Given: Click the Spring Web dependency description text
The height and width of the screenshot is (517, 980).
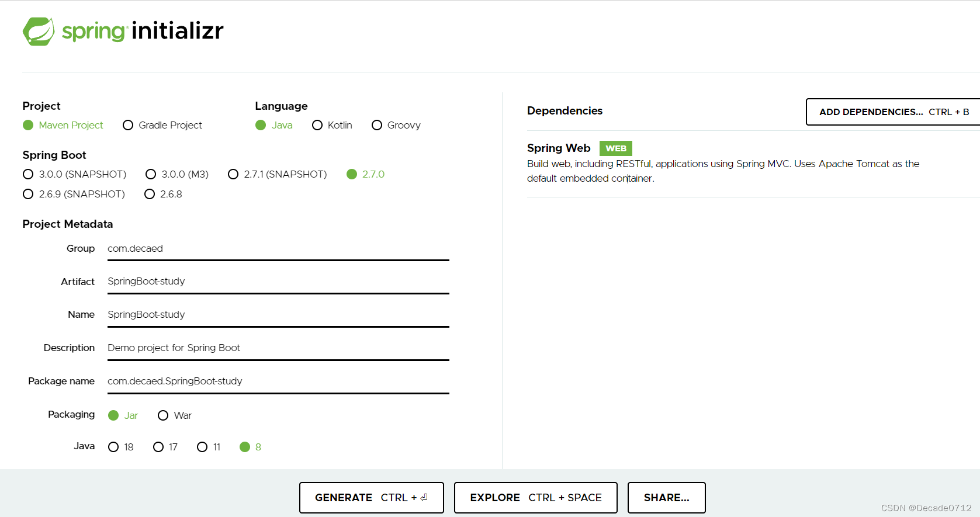Looking at the screenshot, I should [723, 171].
